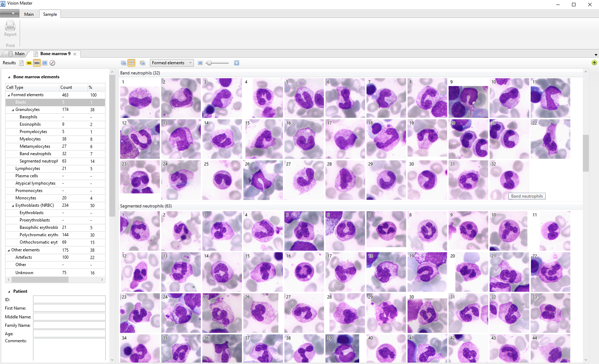Screen dimensions: 599x364
Task: Click the green plus icon
Action: tap(594, 62)
